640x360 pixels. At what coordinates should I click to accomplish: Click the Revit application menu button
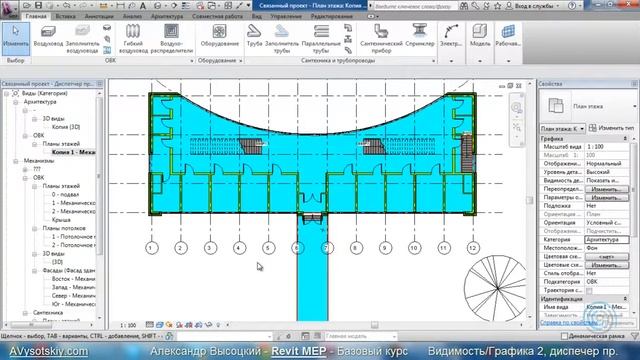point(9,9)
